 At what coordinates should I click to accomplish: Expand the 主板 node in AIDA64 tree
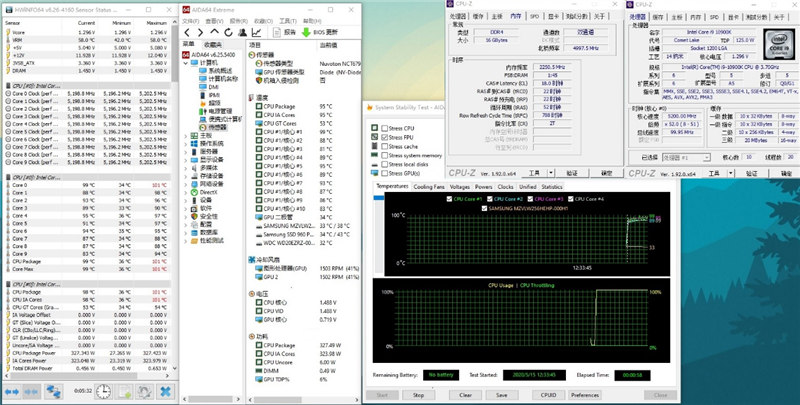coord(187,135)
